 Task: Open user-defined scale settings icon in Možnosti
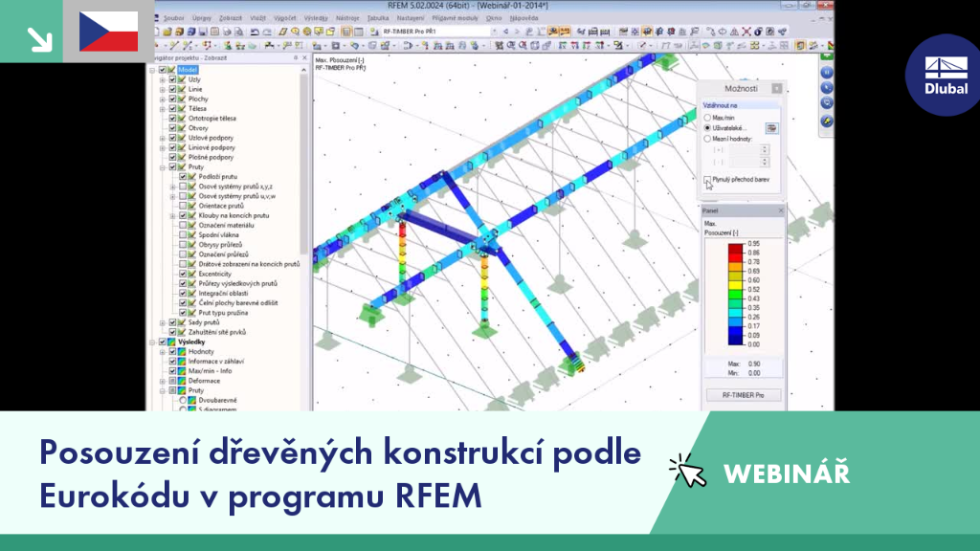(x=772, y=128)
